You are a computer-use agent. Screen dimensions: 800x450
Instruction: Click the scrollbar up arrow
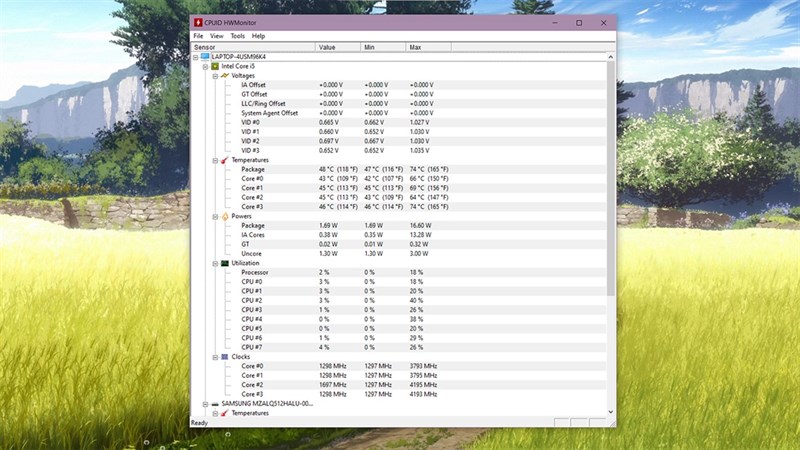tap(611, 57)
